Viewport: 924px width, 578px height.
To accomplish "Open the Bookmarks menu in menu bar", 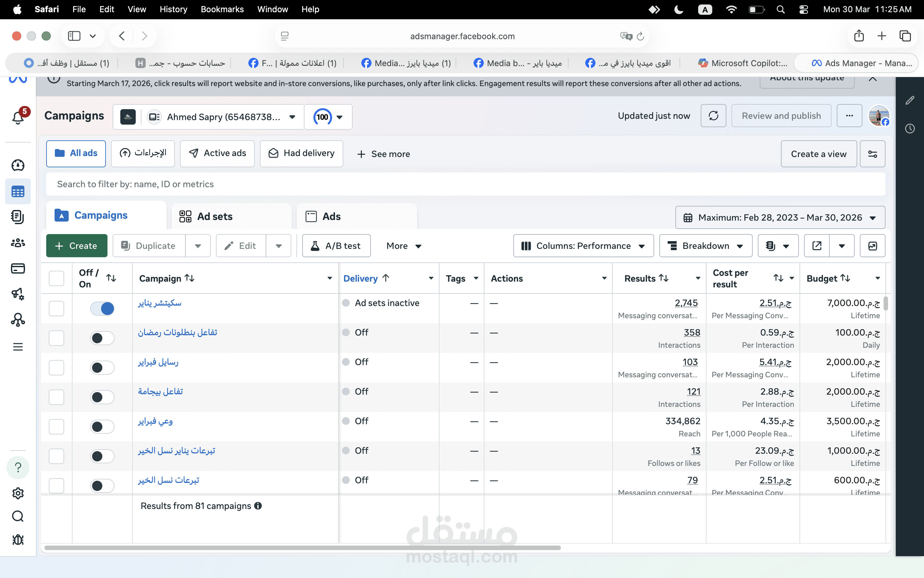I will [222, 9].
